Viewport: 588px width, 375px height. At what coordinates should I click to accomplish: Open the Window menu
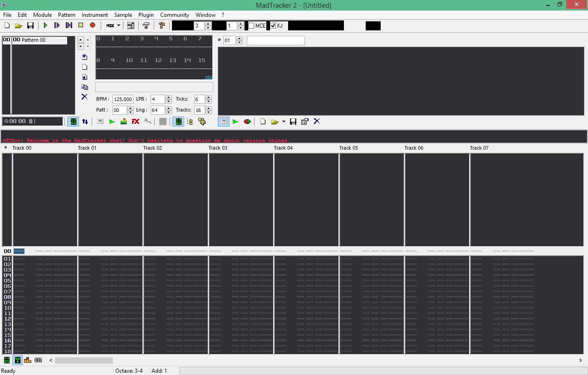206,15
